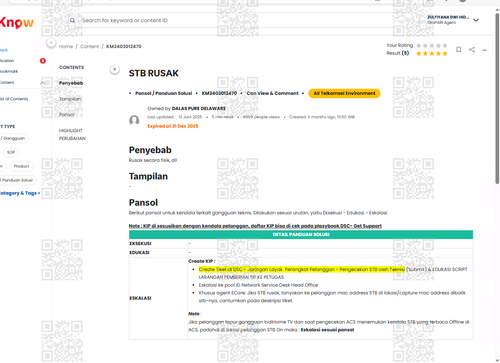Click the ESKALASI row label

pyautogui.click(x=140, y=298)
